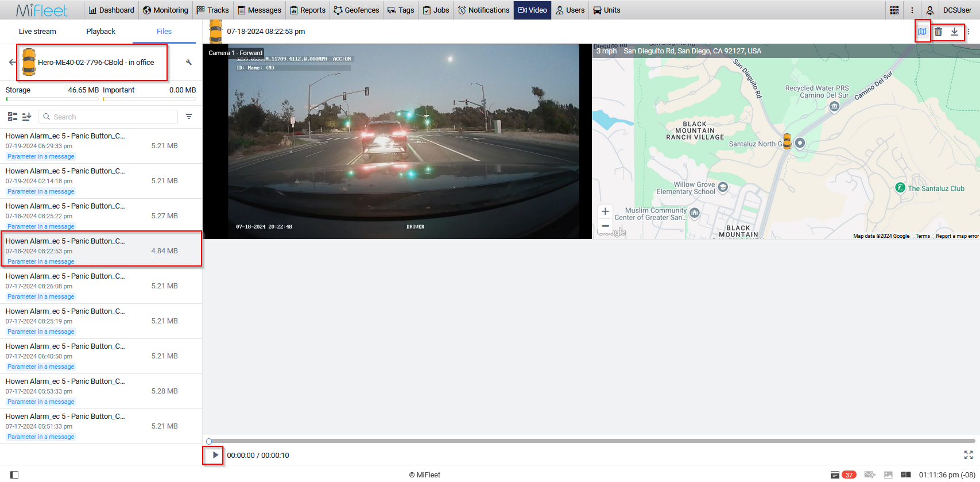Open the Units section
This screenshot has width=980, height=482.
[x=607, y=10]
